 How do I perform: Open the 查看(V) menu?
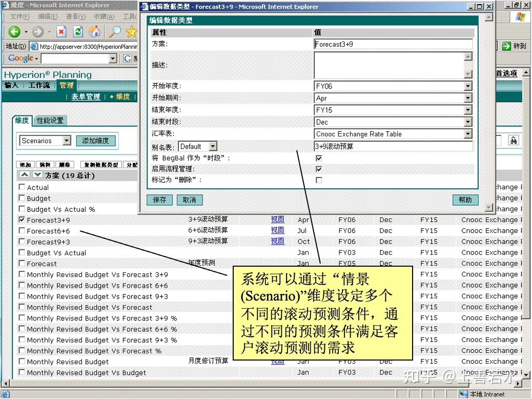tap(76, 16)
